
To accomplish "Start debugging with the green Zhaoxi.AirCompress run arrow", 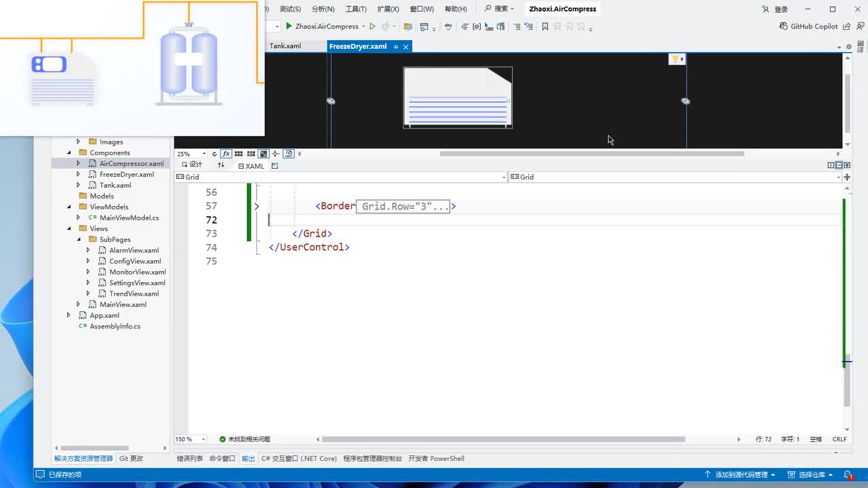I will [x=289, y=26].
